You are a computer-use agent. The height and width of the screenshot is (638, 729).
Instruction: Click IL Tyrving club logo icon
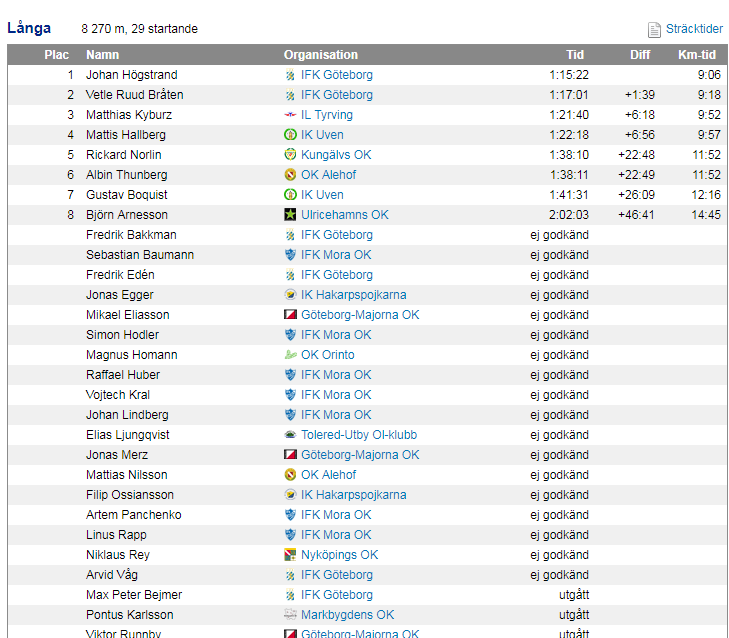click(290, 115)
